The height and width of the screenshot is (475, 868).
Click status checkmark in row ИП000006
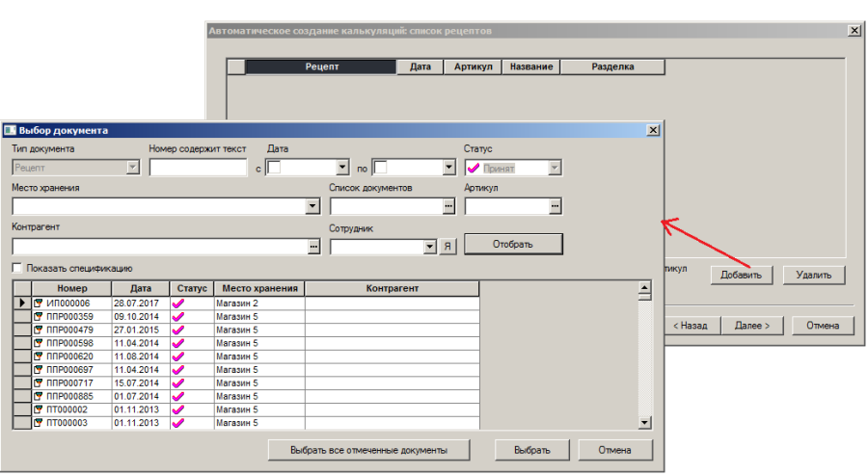point(178,303)
